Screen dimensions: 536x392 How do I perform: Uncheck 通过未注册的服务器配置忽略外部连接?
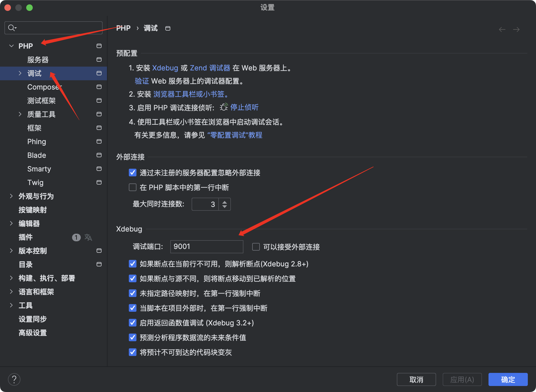(x=133, y=173)
